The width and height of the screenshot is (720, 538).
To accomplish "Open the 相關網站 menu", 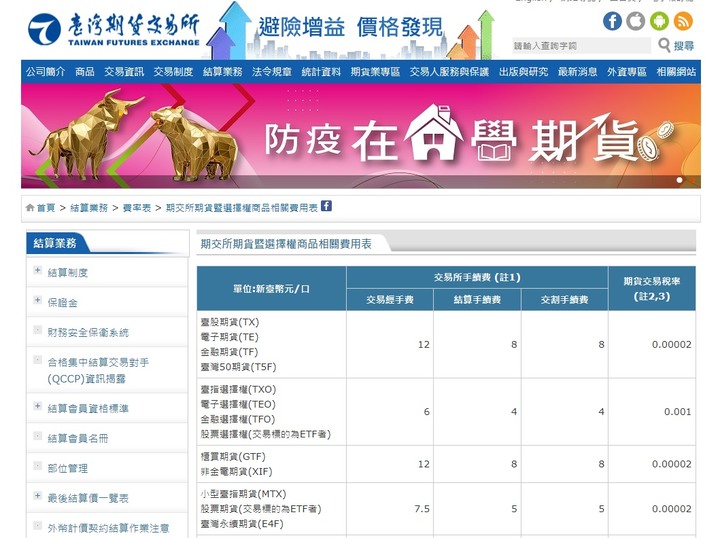I will [x=676, y=72].
